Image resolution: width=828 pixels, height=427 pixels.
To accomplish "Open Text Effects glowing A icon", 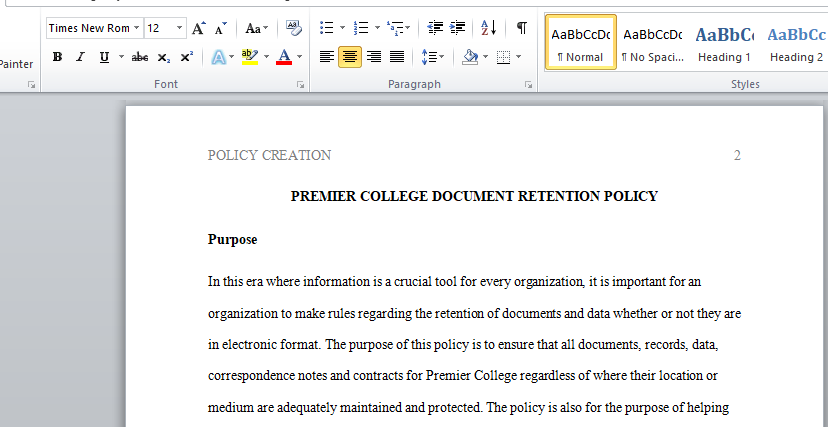I will (218, 57).
